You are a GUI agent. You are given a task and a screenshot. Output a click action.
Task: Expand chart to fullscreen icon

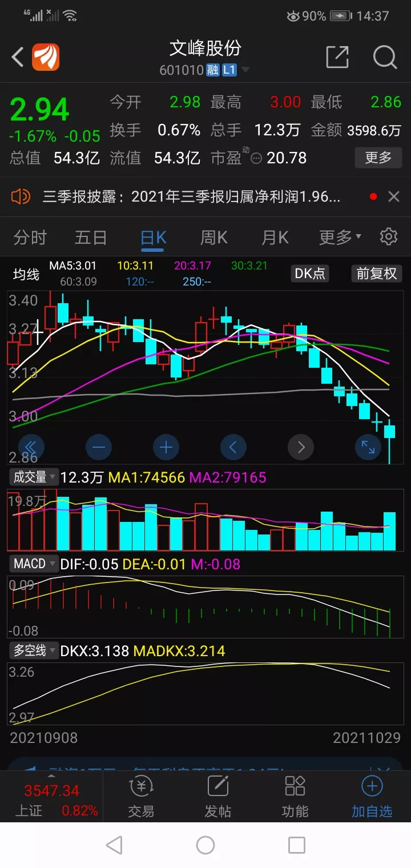368,447
